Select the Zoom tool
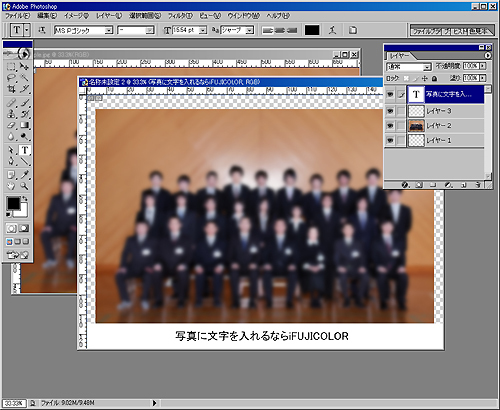Viewport: 500px width, 410px height. 24,186
